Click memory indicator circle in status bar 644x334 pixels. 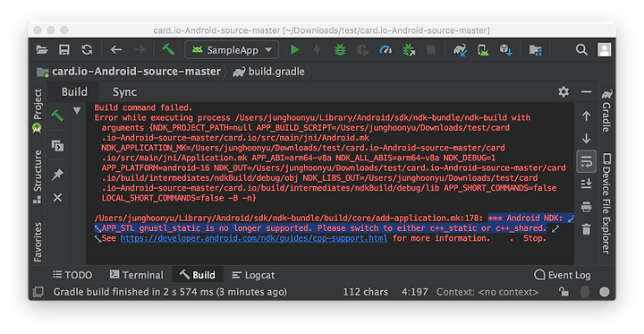tap(604, 292)
